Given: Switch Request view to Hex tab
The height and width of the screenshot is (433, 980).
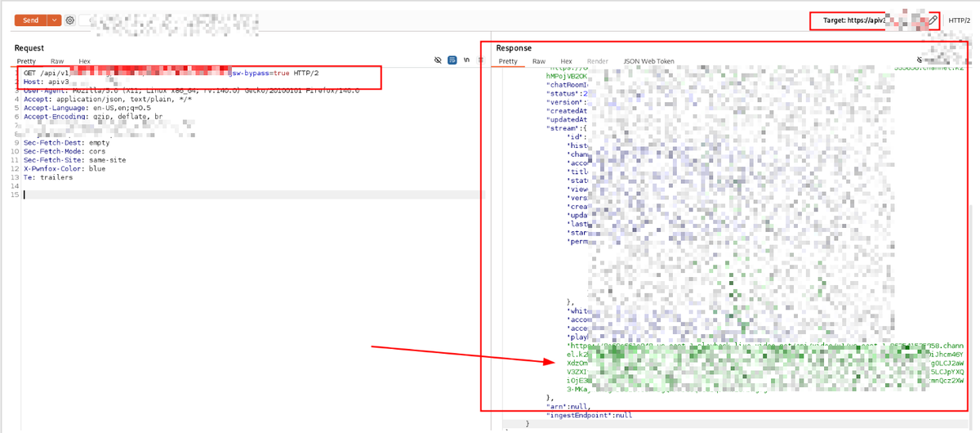Looking at the screenshot, I should point(84,61).
